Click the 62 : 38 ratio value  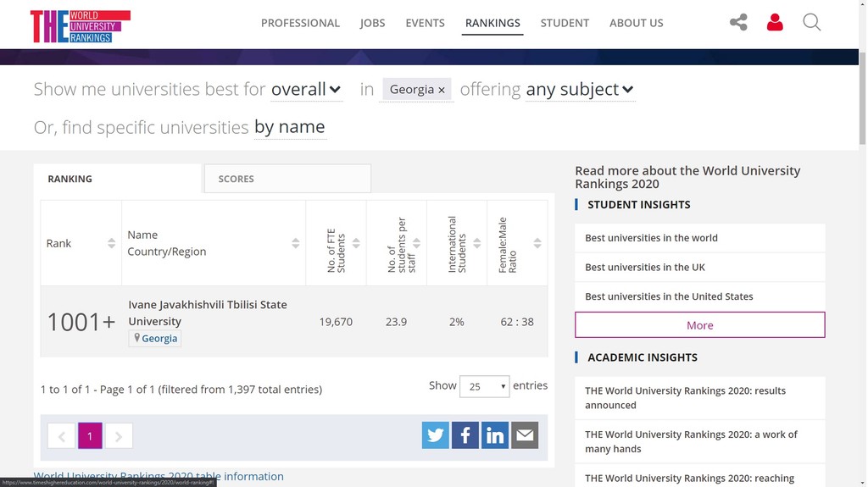[x=517, y=322]
